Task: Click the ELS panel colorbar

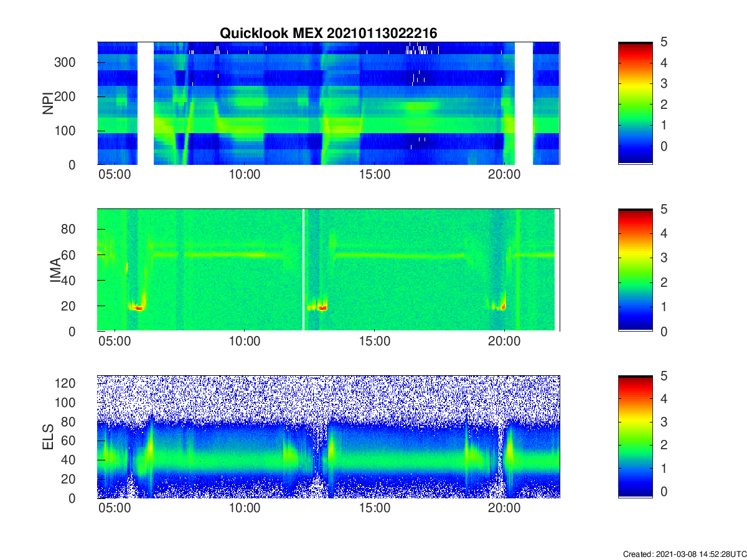Action: (x=636, y=437)
